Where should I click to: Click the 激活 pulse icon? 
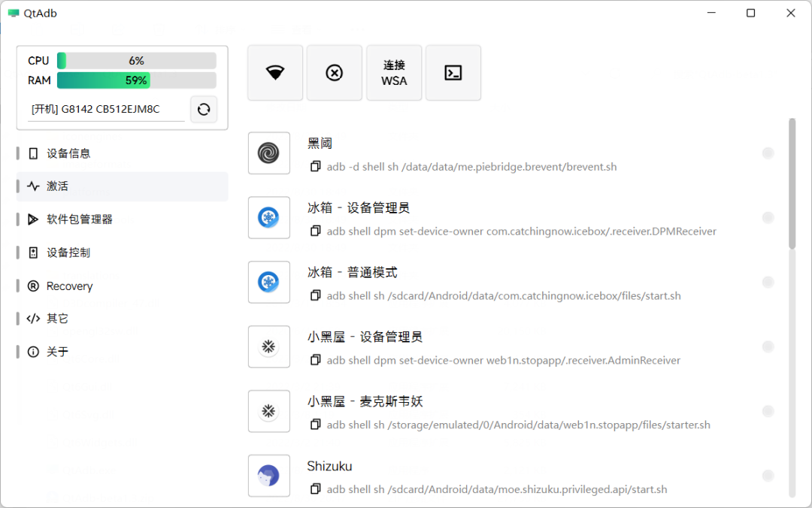33,186
